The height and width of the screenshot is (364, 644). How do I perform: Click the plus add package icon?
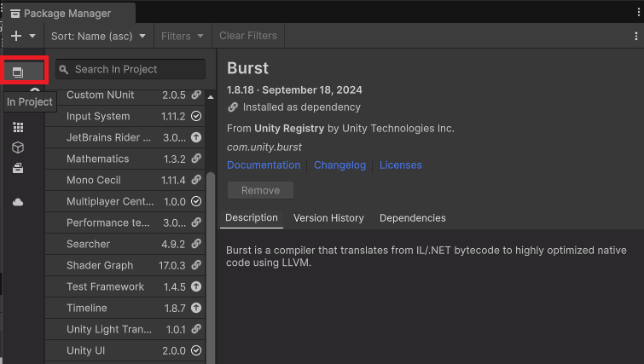pos(16,36)
